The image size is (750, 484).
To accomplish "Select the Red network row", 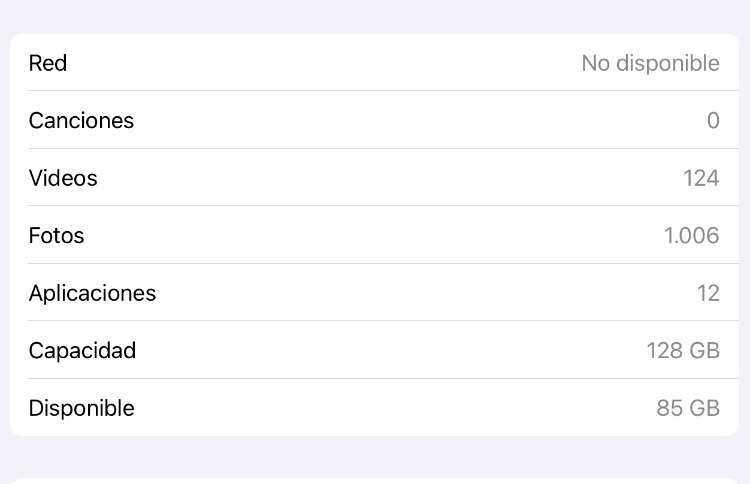I will point(375,62).
